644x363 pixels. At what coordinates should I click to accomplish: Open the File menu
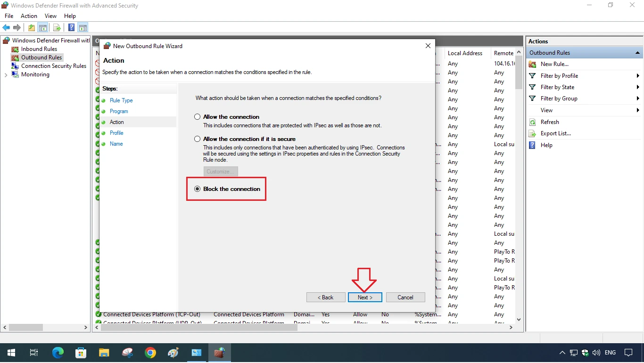tap(9, 16)
